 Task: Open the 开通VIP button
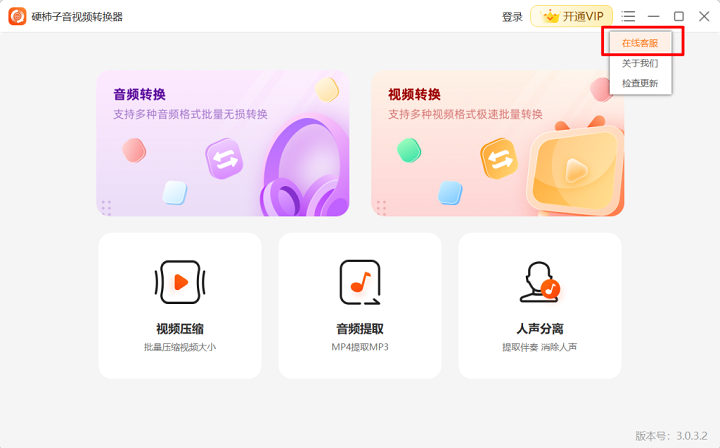(x=572, y=17)
